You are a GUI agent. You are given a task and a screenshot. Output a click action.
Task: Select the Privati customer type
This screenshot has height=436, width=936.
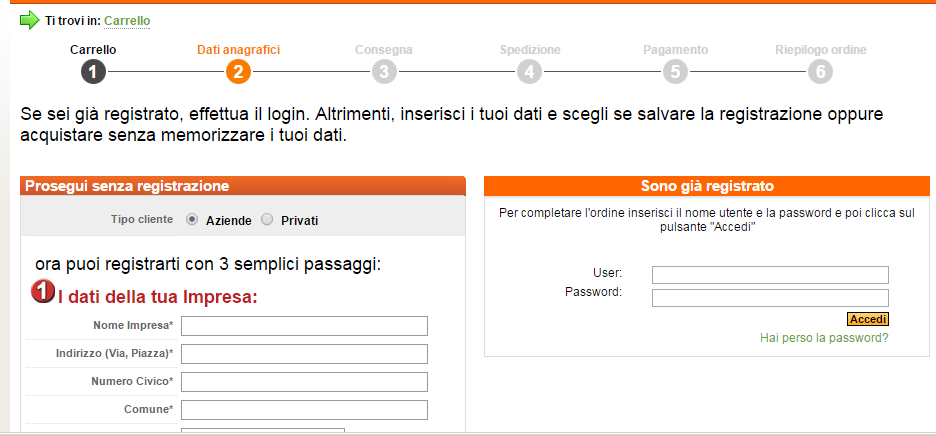click(267, 219)
